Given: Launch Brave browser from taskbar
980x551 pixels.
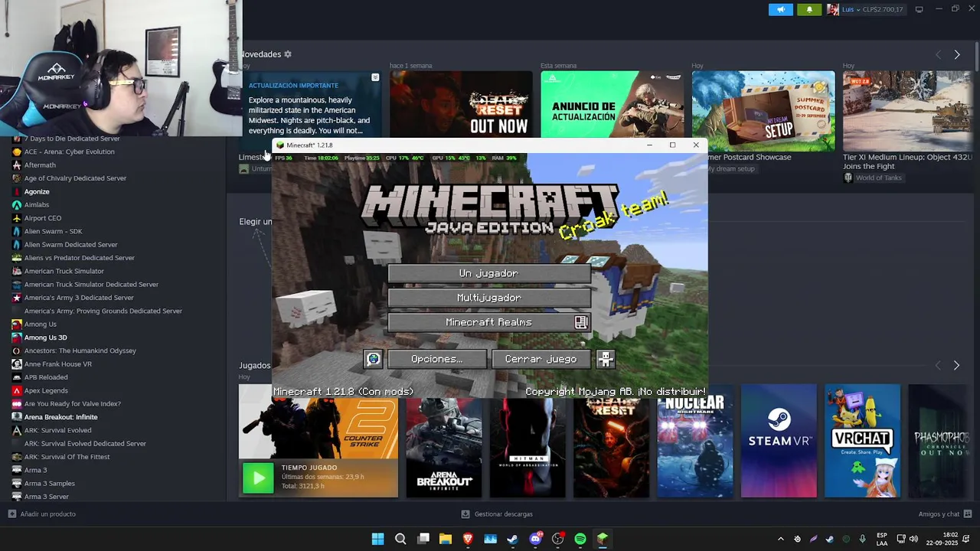Looking at the screenshot, I should click(x=468, y=539).
